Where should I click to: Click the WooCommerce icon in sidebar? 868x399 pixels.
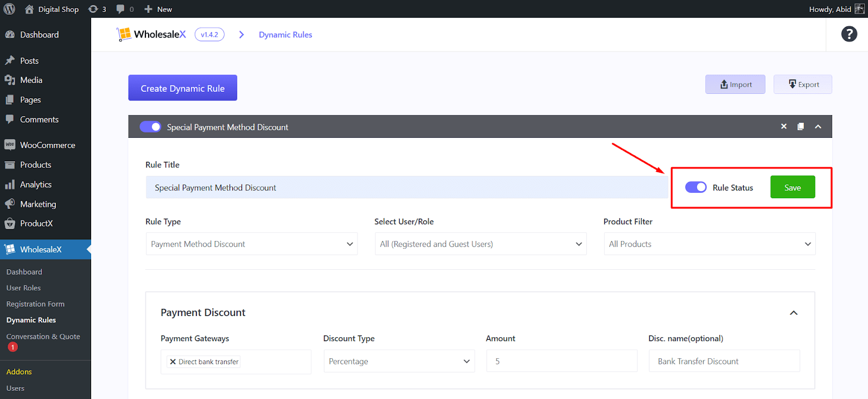tap(10, 145)
